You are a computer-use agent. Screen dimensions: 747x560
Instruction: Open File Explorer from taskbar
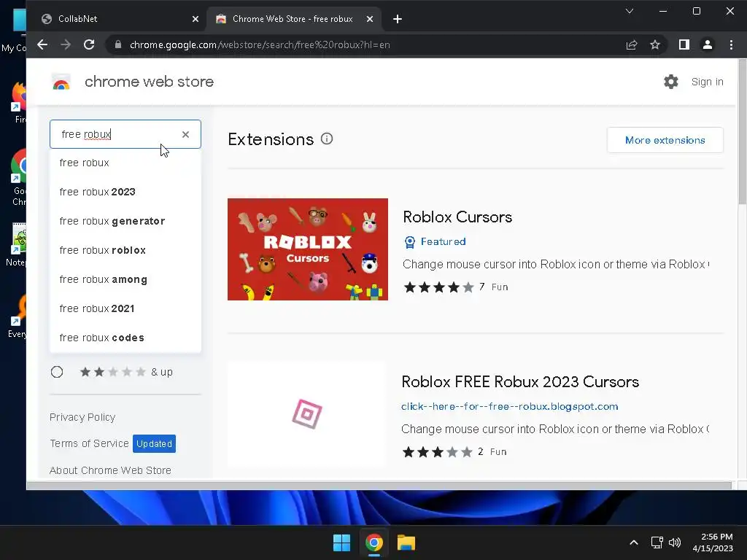[406, 542]
